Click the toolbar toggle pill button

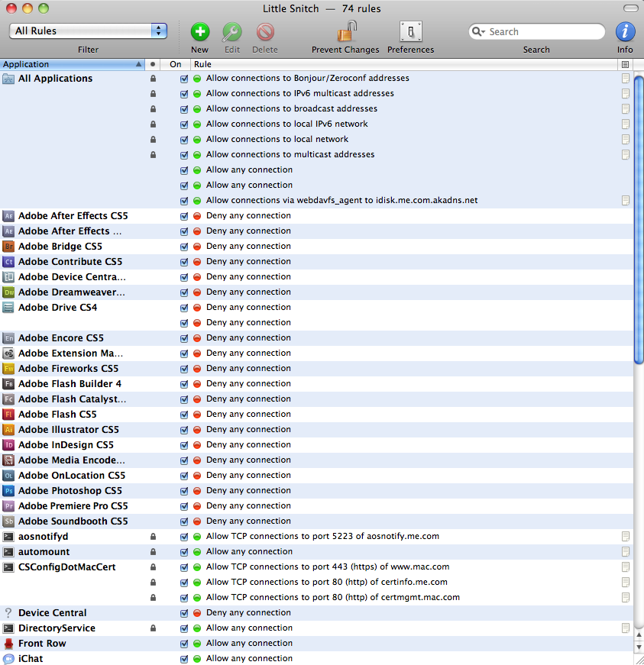coord(631,8)
